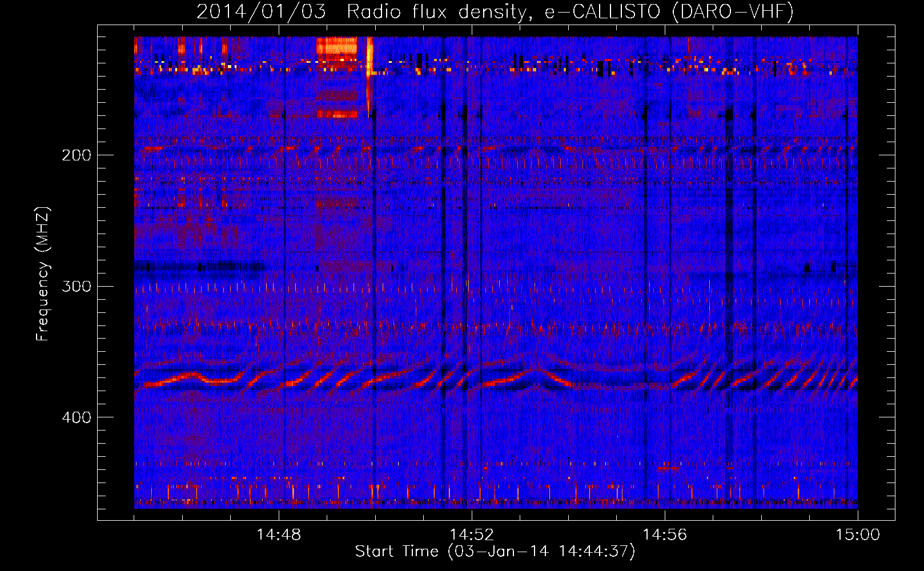Select the 200 frequency axis label
The width and height of the screenshot is (924, 571).
[x=77, y=155]
